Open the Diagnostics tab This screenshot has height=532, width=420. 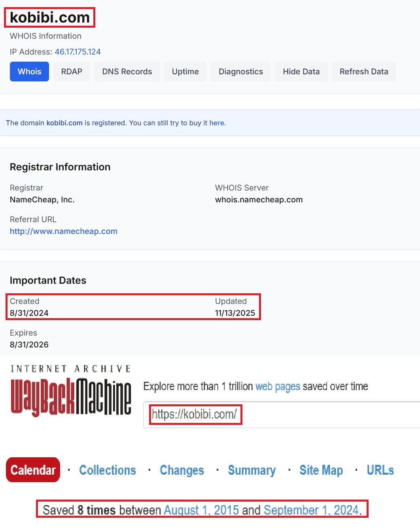(240, 72)
